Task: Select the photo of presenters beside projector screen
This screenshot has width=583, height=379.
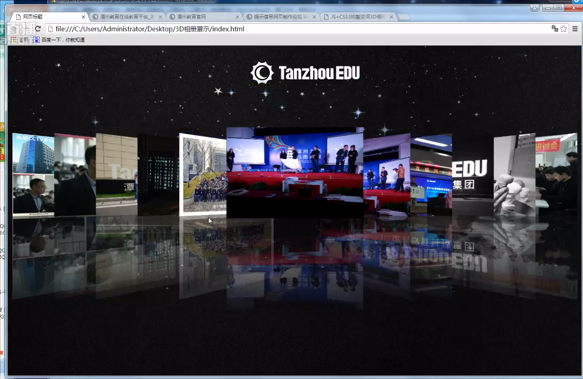Action: coord(387,174)
